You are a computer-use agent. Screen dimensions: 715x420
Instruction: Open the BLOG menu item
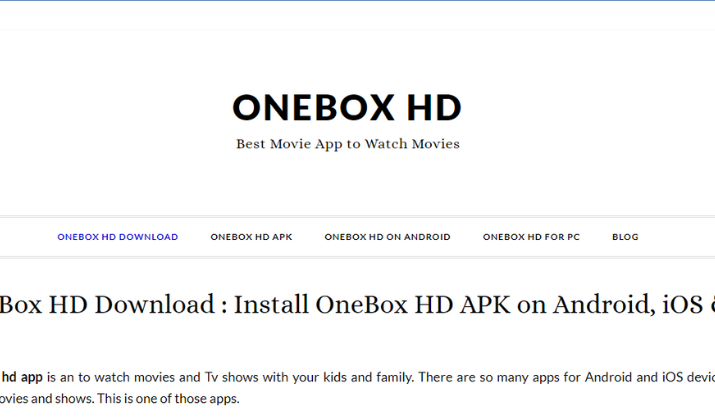(x=625, y=237)
